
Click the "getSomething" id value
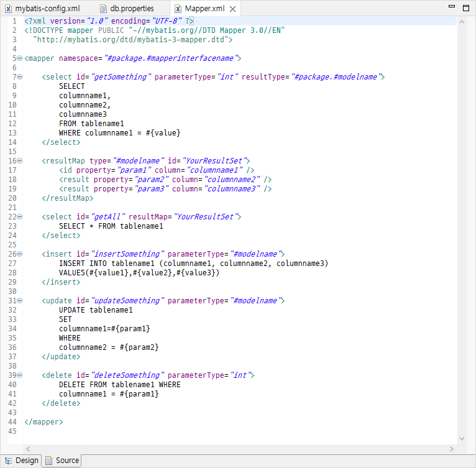click(x=121, y=77)
